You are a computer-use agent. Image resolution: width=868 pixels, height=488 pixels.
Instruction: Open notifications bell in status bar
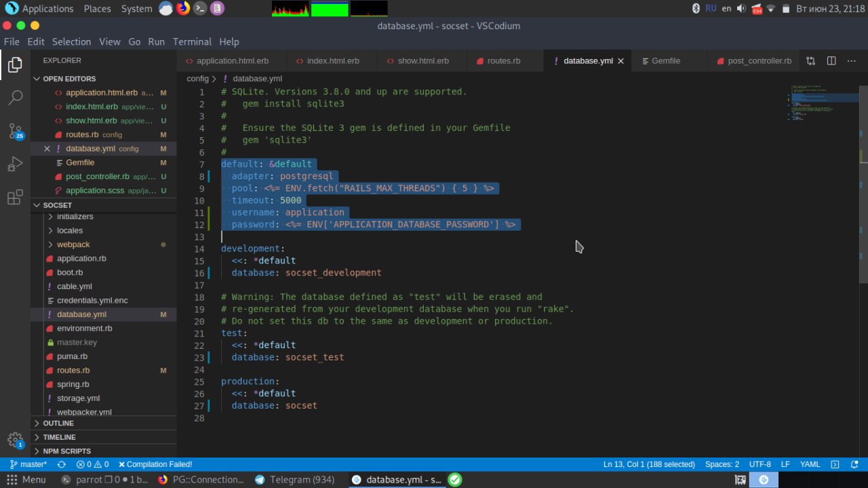(856, 464)
